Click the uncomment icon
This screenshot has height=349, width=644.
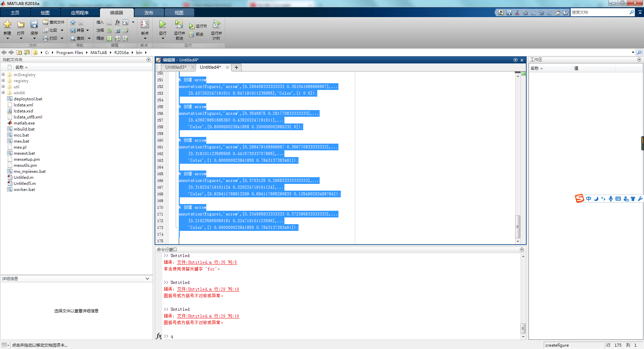(117, 30)
